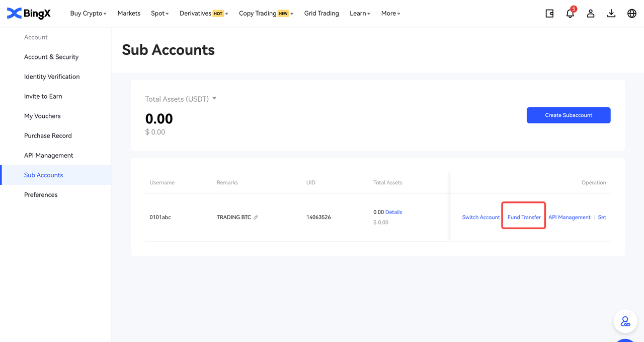Open the language globe icon

point(632,14)
